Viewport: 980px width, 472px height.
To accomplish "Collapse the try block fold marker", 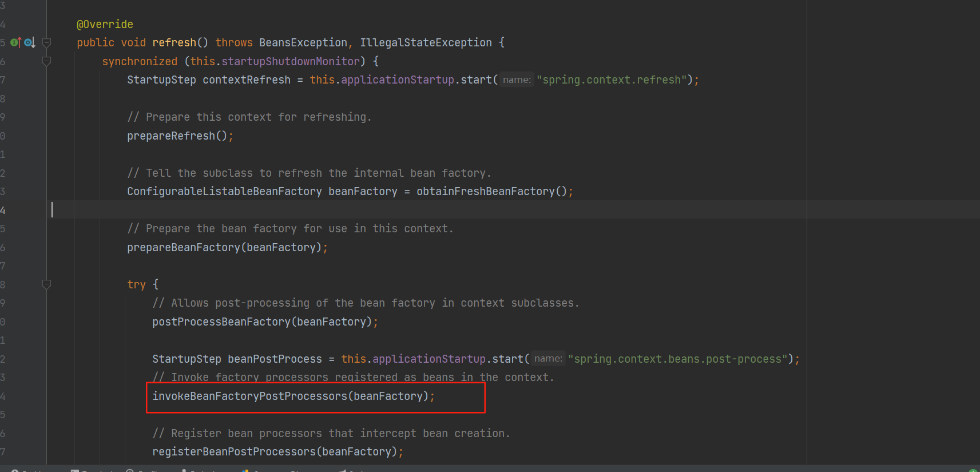I will pos(47,284).
